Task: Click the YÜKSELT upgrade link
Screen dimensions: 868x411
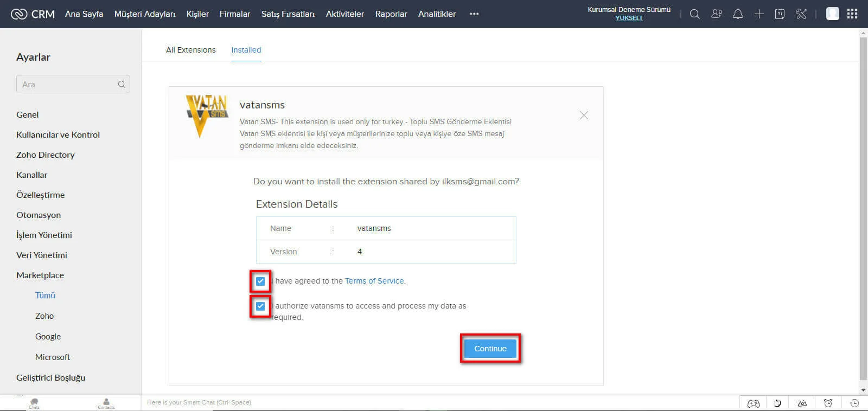Action: (x=629, y=18)
